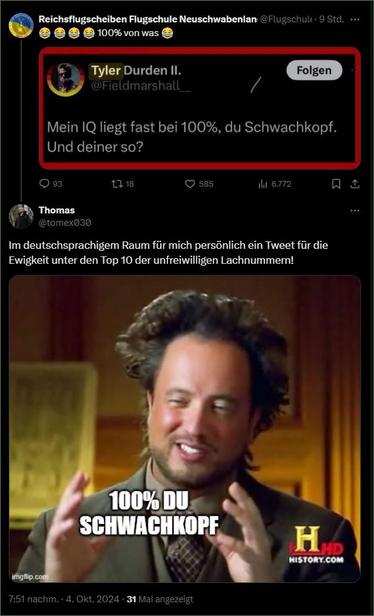Bookmark the Reichsflugscheiben tweet
This screenshot has width=374, height=616.
(336, 184)
